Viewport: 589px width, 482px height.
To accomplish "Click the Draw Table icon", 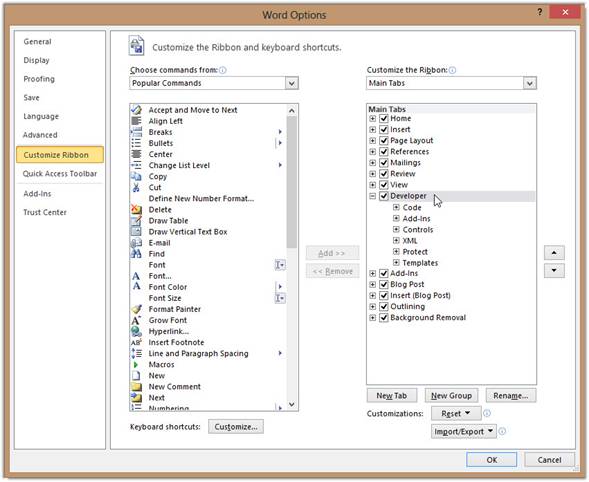I will [x=136, y=221].
